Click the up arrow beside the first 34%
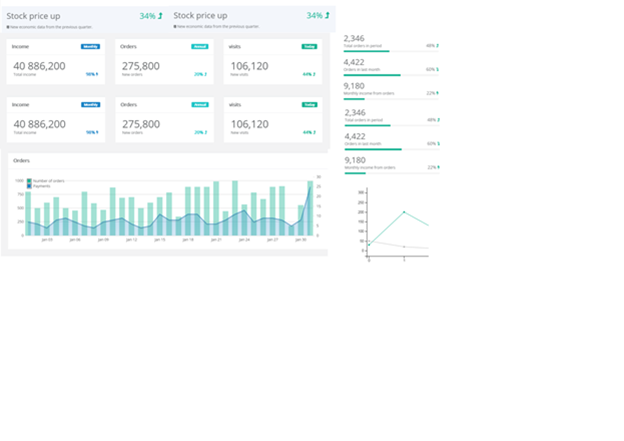The width and height of the screenshot is (624, 441). pos(160,16)
